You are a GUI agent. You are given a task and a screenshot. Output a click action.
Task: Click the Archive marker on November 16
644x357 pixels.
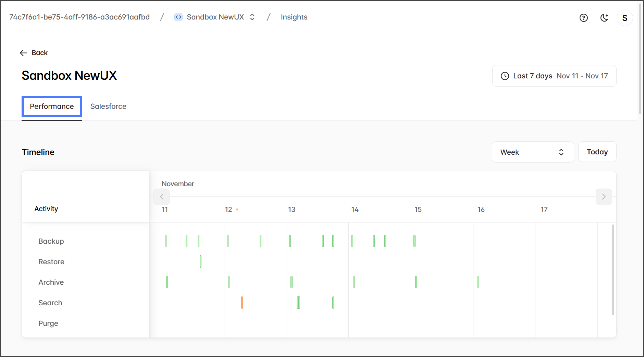478,282
